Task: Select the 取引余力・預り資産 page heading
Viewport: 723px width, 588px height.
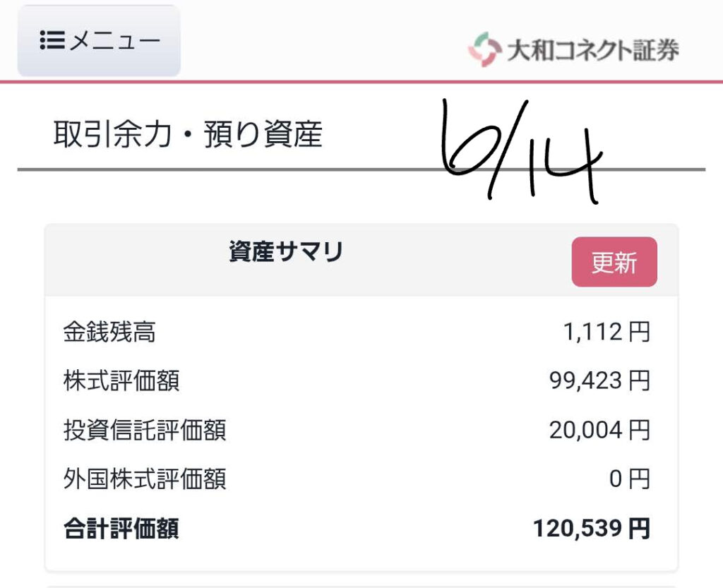Action: pyautogui.click(x=188, y=134)
